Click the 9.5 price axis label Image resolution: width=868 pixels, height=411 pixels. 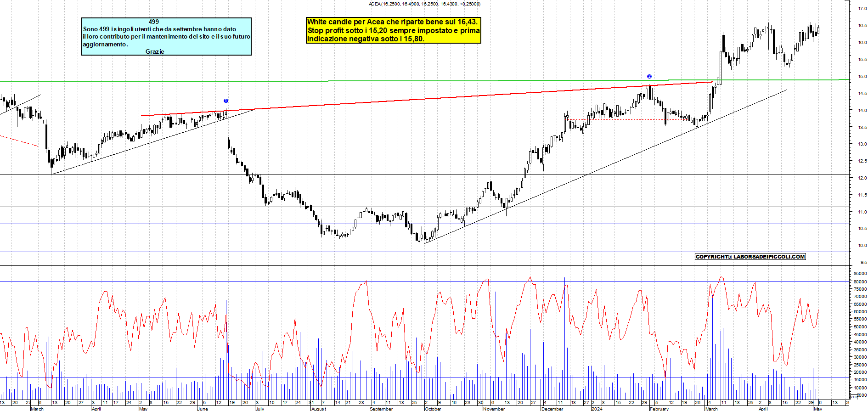coord(864,263)
